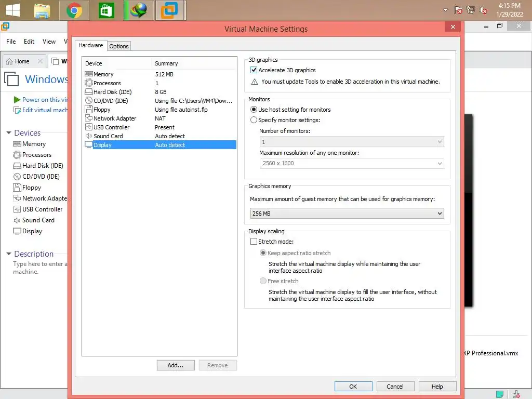Click the Display monitor icon in the dialog list
This screenshot has width=532, height=399.
[88, 144]
